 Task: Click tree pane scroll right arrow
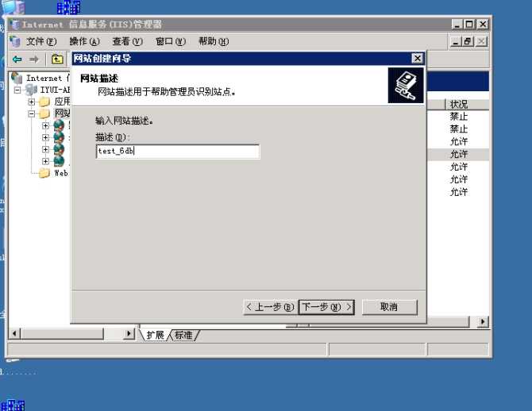(x=129, y=334)
